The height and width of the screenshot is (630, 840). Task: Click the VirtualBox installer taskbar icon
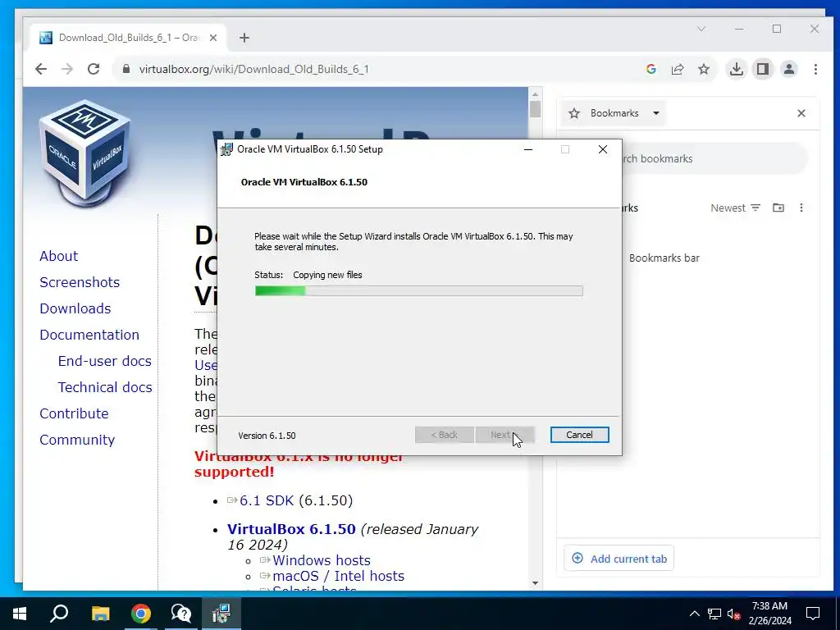tap(221, 614)
